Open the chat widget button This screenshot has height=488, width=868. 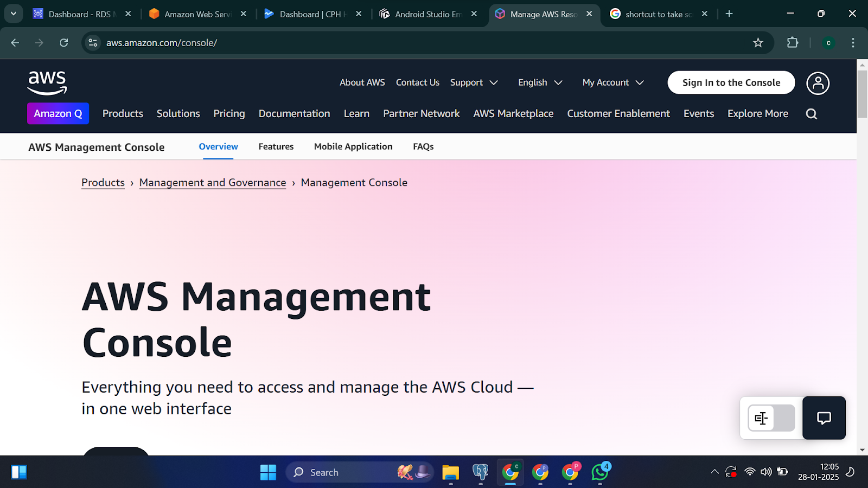tap(824, 418)
